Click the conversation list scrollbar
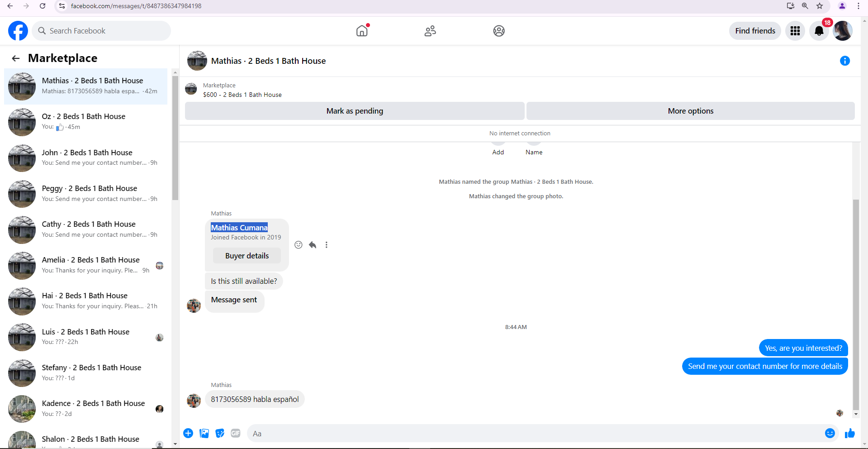Viewport: 868px width, 449px height. [x=175, y=138]
